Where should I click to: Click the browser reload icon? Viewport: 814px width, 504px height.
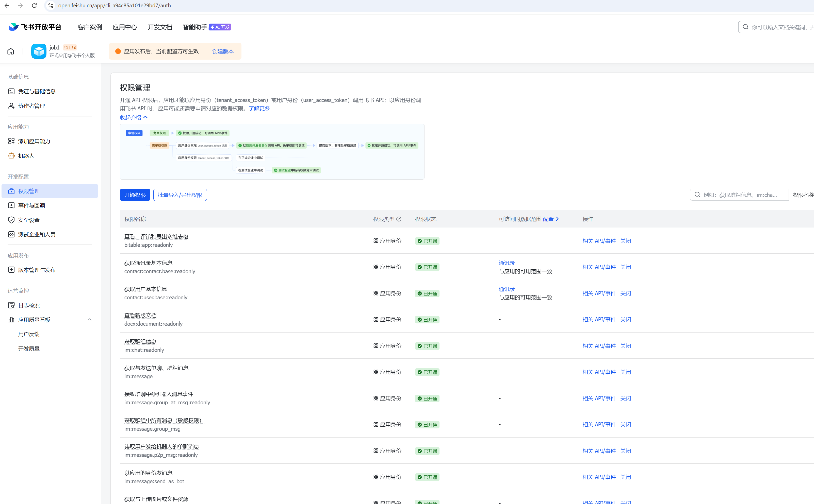click(x=34, y=6)
